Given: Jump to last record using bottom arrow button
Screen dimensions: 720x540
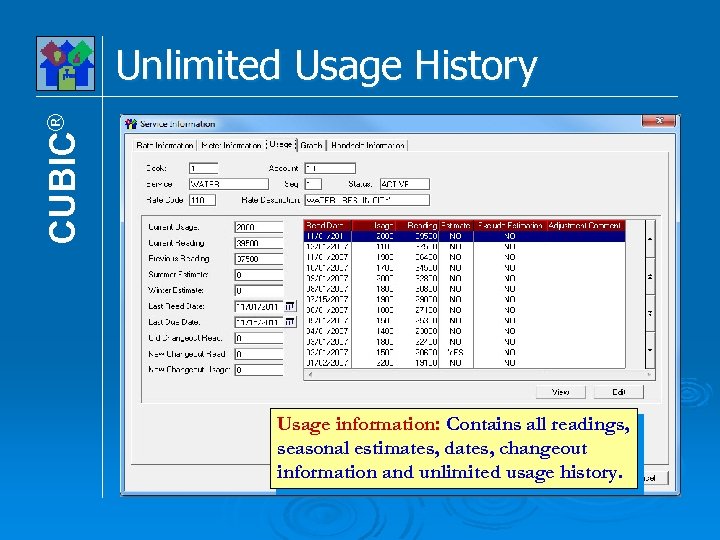Looking at the screenshot, I should click(650, 350).
